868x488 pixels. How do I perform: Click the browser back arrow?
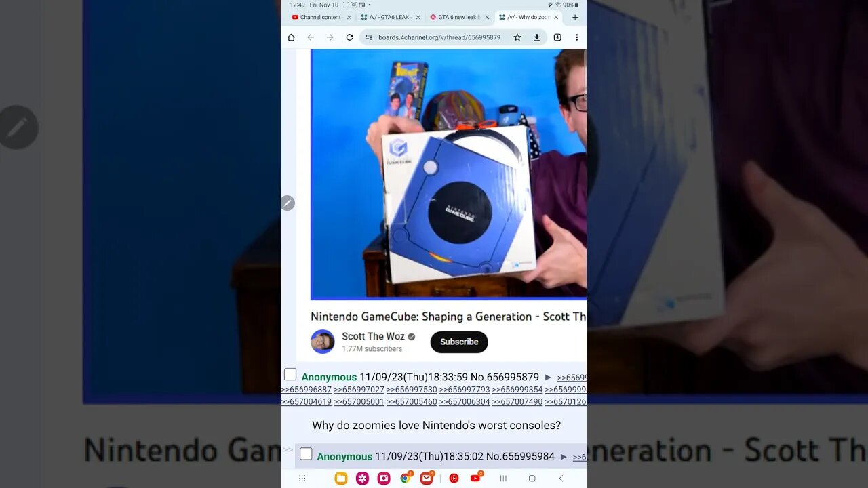coord(311,37)
